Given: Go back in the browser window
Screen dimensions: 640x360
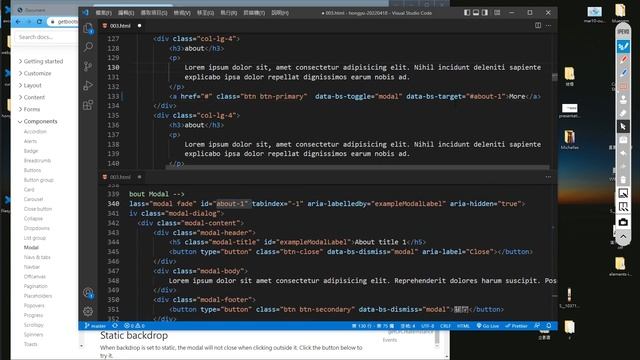Looking at the screenshot, I should pyautogui.click(x=18, y=21).
